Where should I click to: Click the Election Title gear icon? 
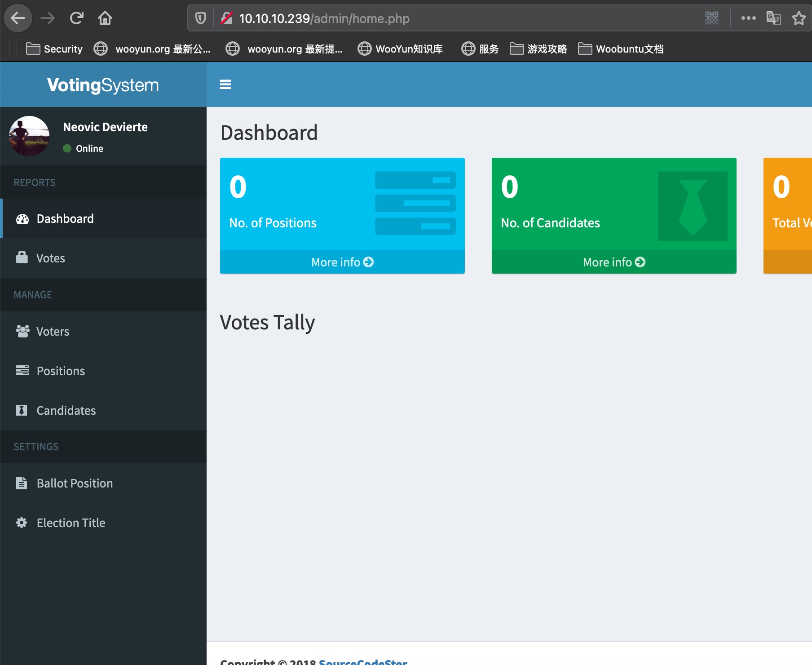(22, 523)
